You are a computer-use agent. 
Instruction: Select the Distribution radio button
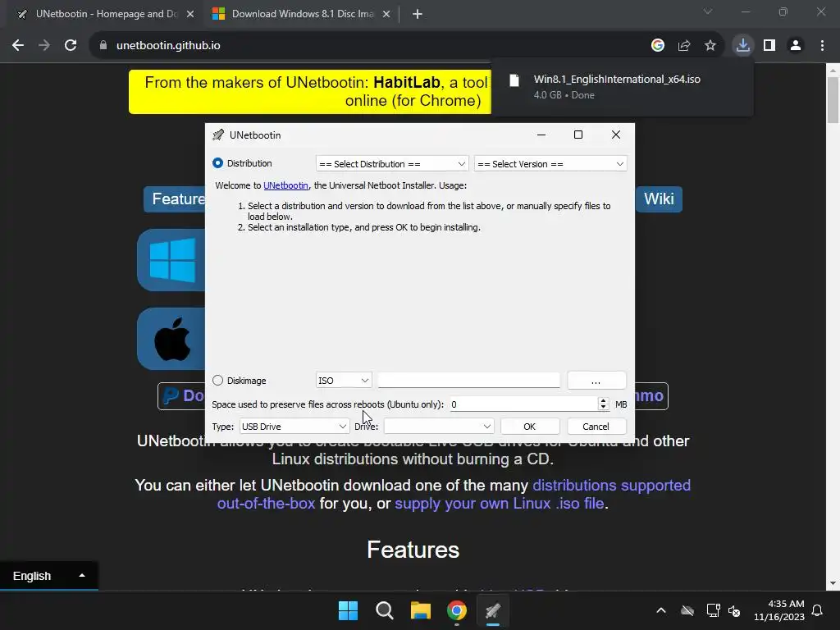point(217,163)
